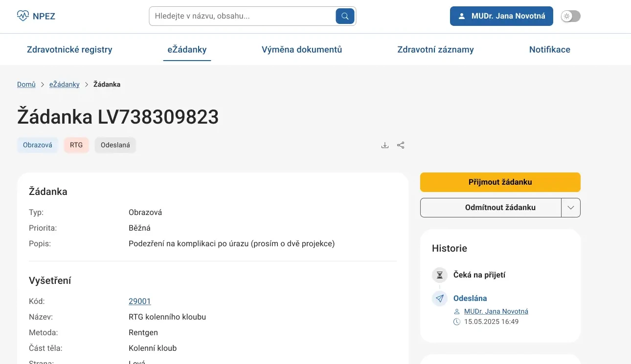Toggle the light/dark theme switch

tap(570, 16)
